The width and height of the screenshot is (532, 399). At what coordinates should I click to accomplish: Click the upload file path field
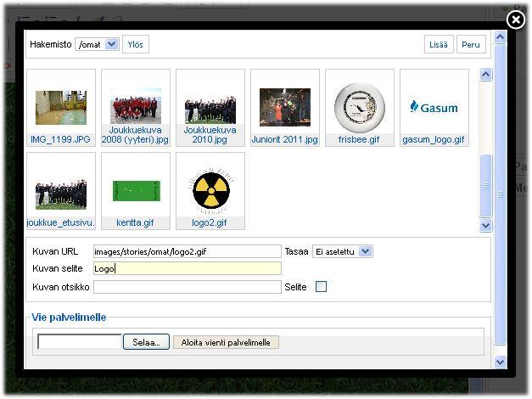coord(80,341)
